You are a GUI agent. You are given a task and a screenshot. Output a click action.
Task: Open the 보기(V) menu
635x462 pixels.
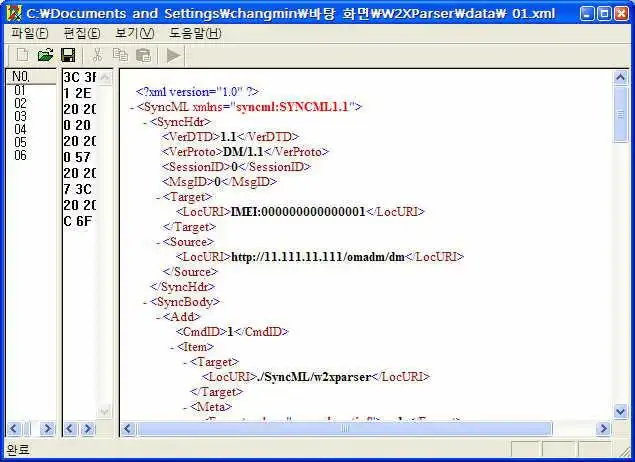[x=134, y=33]
